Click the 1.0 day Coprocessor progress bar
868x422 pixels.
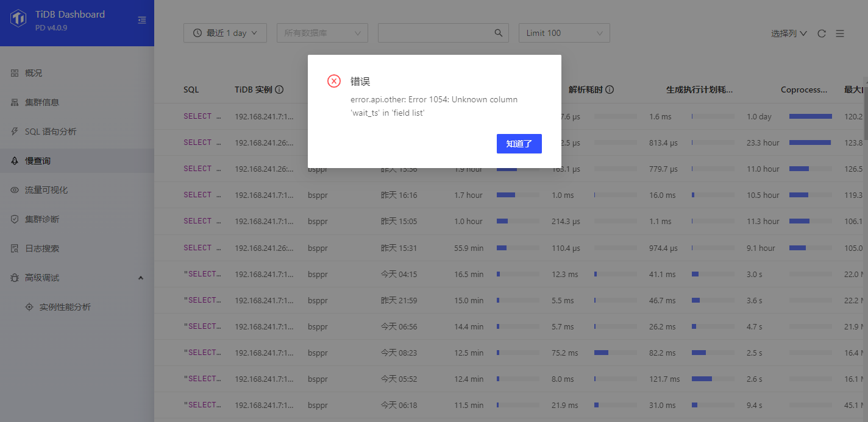pyautogui.click(x=810, y=116)
